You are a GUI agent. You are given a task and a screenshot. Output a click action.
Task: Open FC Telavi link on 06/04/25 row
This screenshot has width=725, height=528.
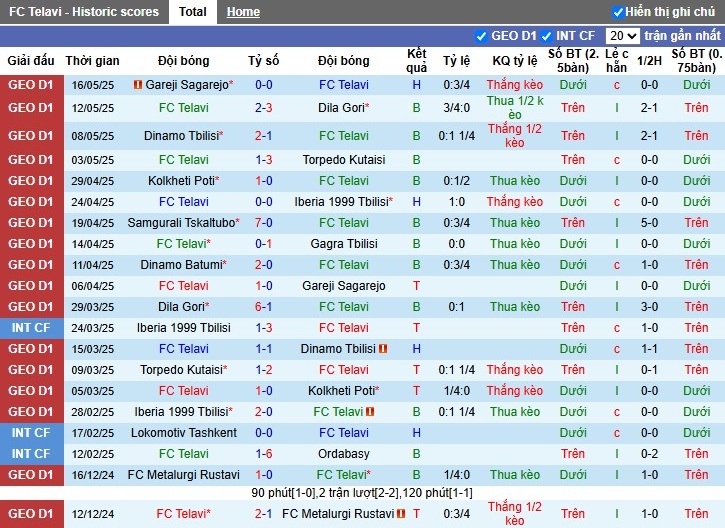(x=184, y=286)
